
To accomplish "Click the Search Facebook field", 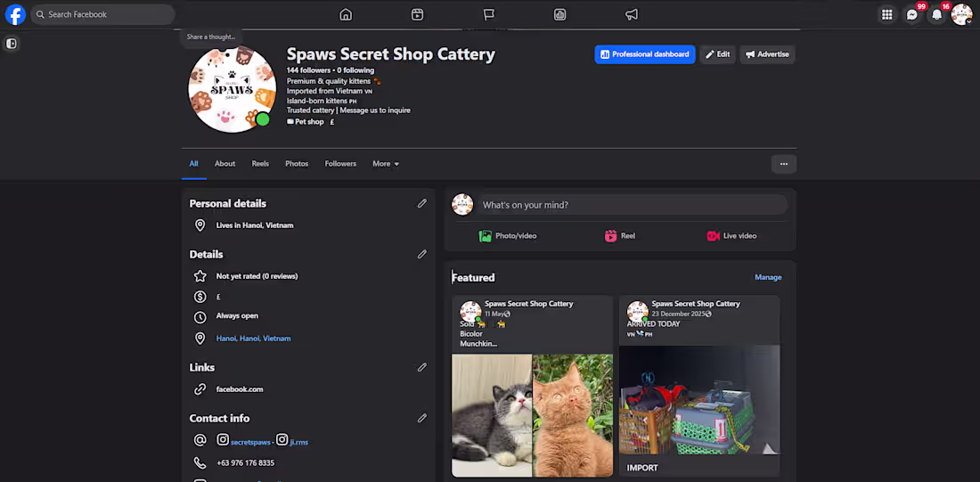I will pos(103,14).
